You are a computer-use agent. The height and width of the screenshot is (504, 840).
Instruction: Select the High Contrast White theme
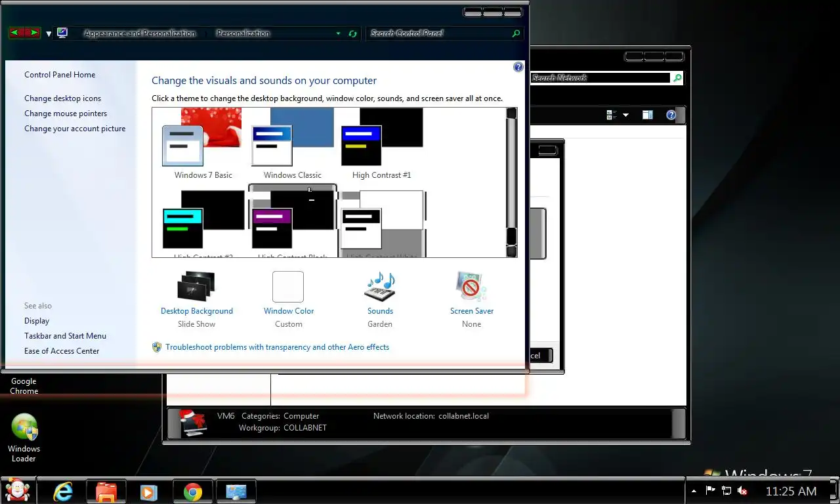(x=382, y=223)
